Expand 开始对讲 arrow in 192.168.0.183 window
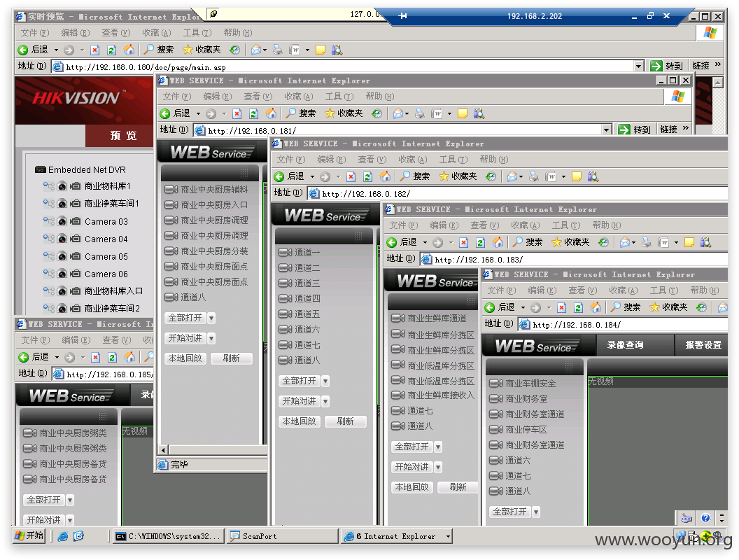 coord(438,467)
